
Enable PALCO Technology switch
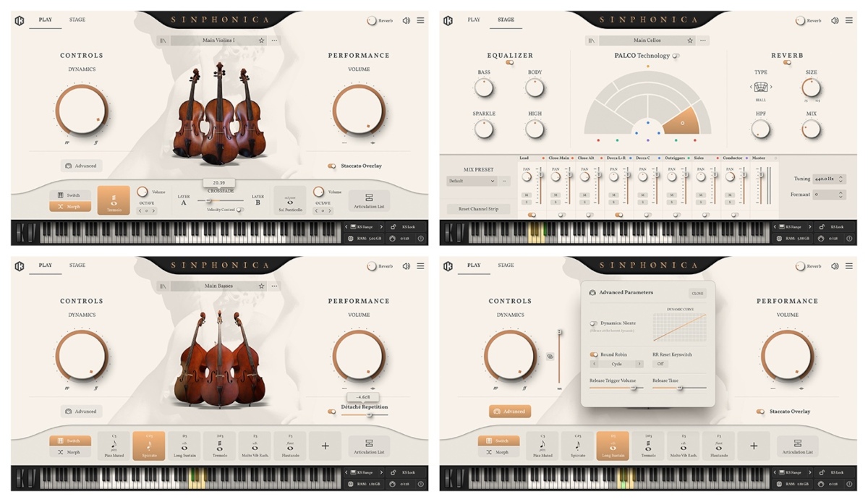(x=676, y=56)
